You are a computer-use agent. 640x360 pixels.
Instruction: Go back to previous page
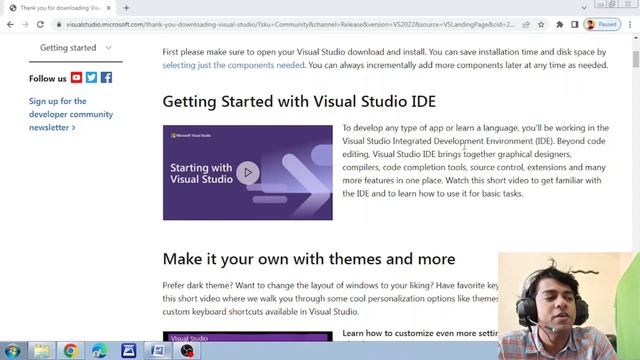click(x=10, y=24)
